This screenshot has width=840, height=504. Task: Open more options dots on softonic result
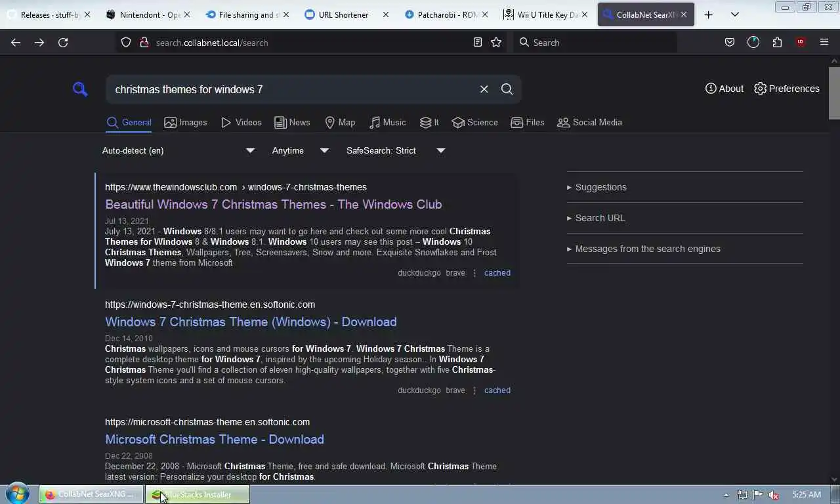474,390
